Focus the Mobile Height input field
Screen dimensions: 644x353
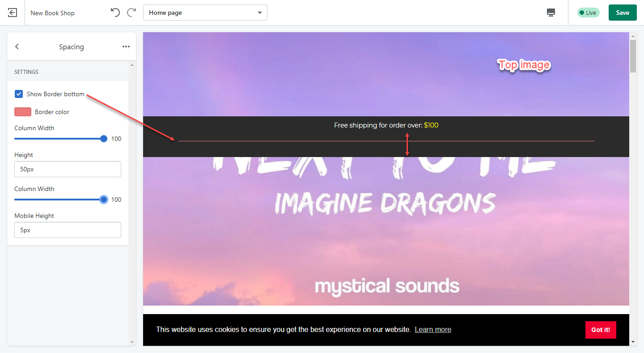pos(68,230)
